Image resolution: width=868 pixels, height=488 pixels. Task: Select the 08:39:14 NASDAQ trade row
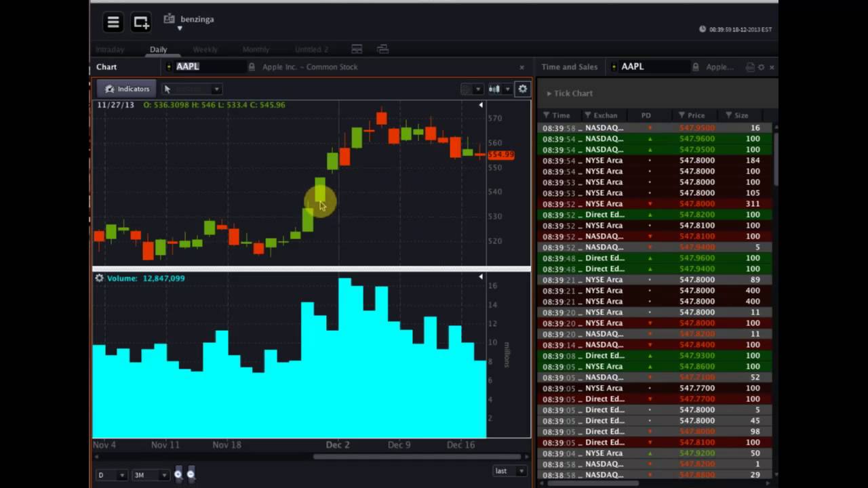click(x=655, y=344)
